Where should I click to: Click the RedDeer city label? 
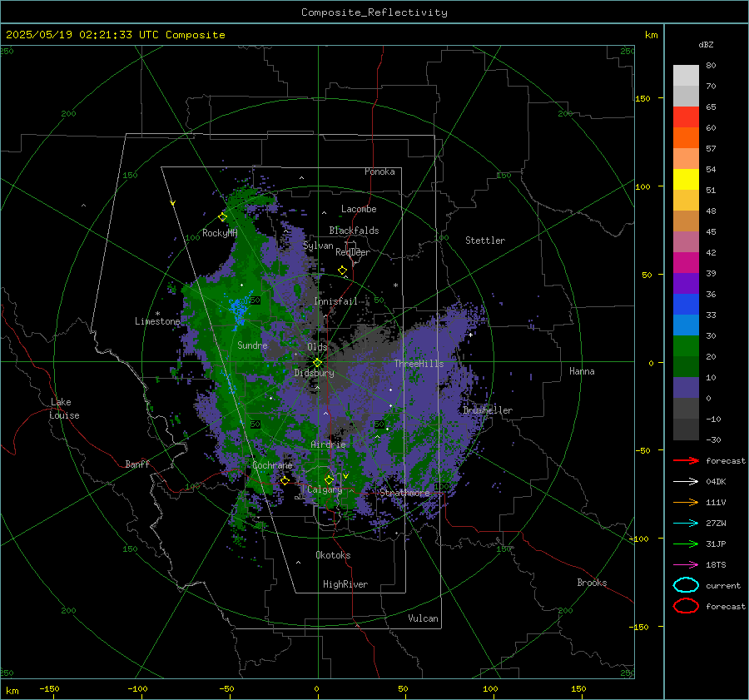tap(353, 252)
